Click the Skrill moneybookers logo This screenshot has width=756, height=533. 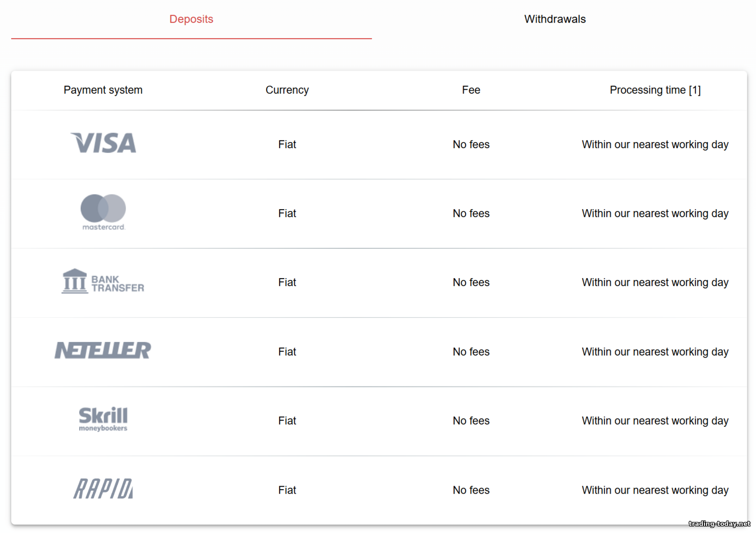click(x=103, y=419)
